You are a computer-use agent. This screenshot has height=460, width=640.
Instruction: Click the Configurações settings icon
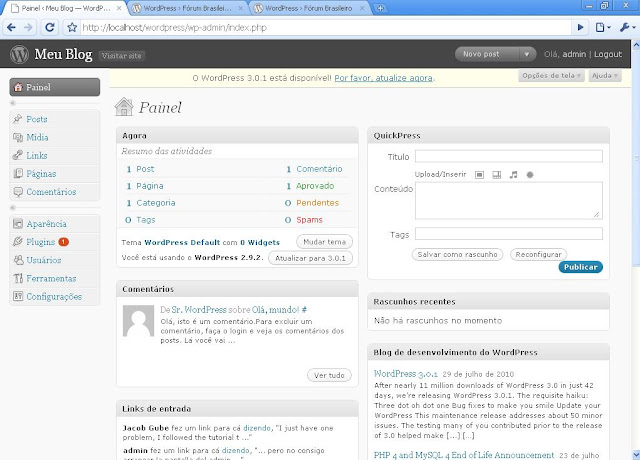coord(18,296)
